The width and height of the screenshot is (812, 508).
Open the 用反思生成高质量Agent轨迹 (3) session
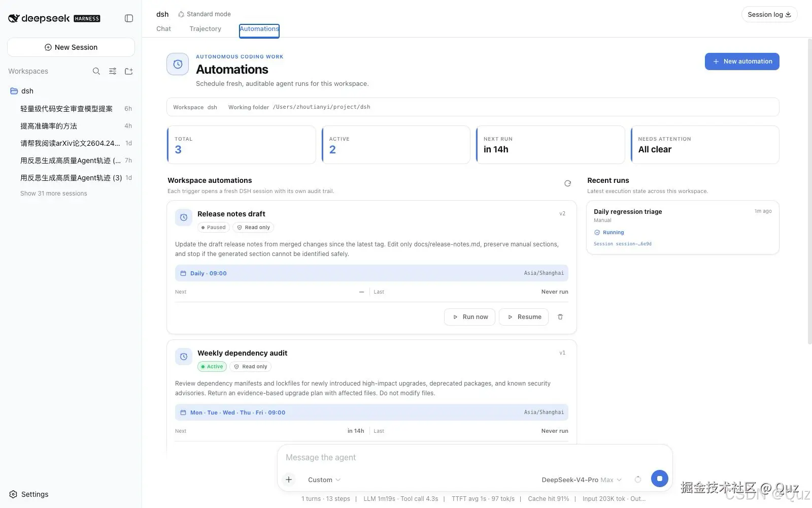point(71,178)
